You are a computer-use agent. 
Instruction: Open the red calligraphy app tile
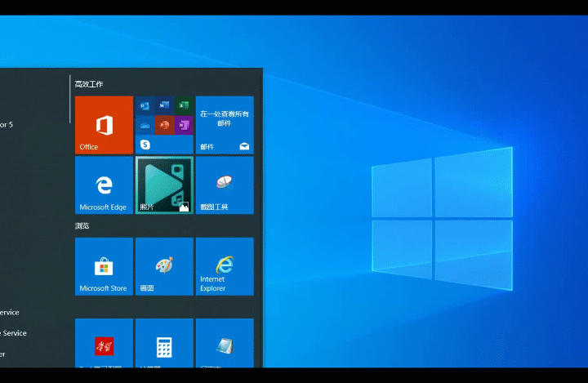click(x=104, y=343)
